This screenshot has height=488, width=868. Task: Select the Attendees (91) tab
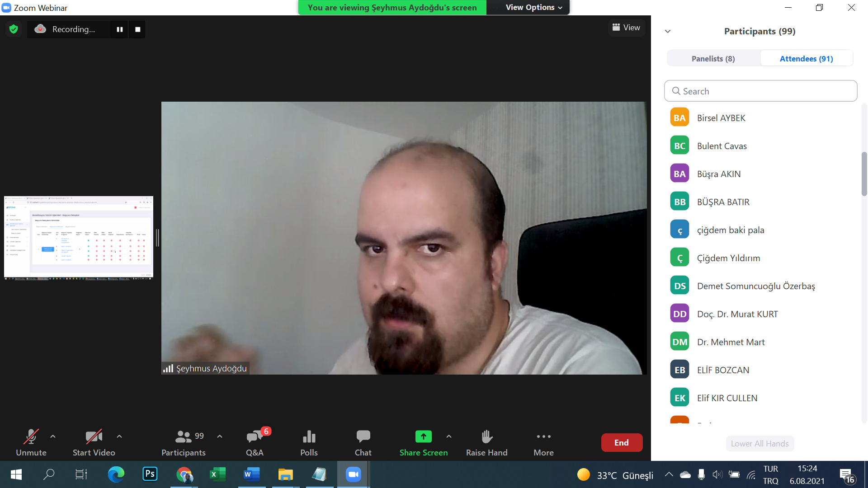pyautogui.click(x=806, y=59)
